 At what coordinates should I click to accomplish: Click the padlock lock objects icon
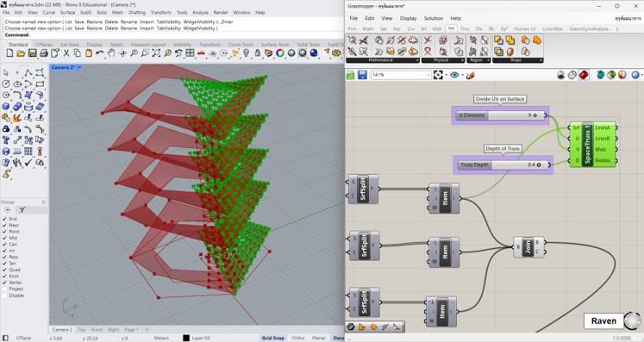point(258,53)
